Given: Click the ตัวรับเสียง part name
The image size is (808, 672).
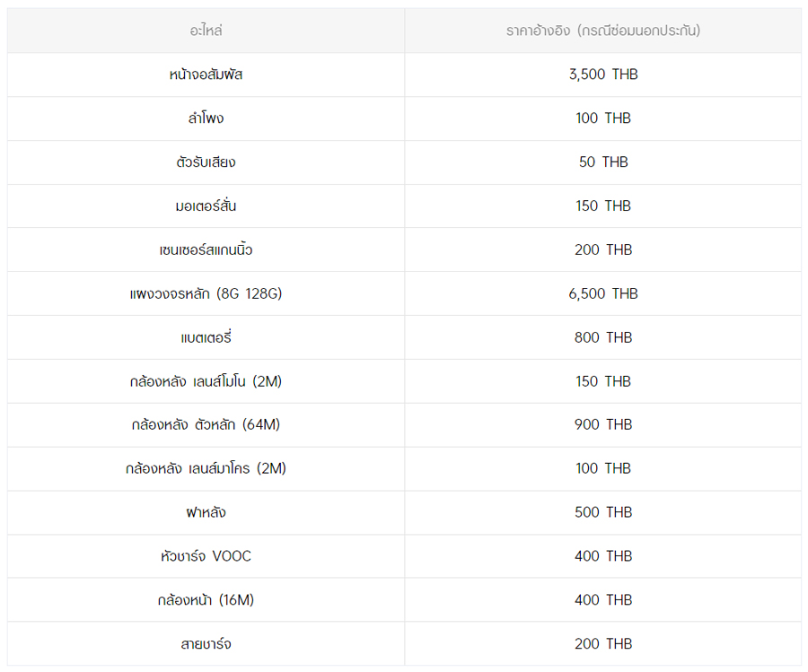Looking at the screenshot, I should pos(206,162).
